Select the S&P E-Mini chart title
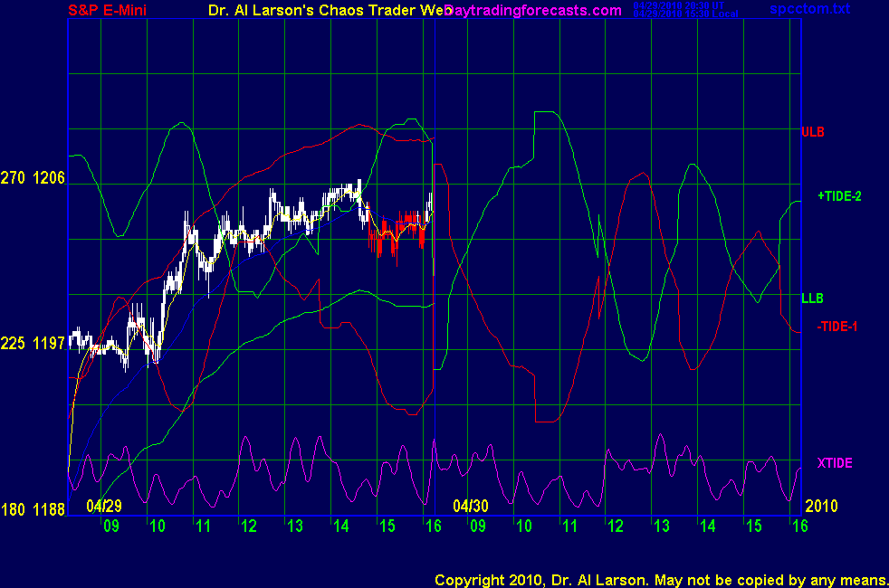Viewport: 889px width, 588px height. pyautogui.click(x=107, y=10)
